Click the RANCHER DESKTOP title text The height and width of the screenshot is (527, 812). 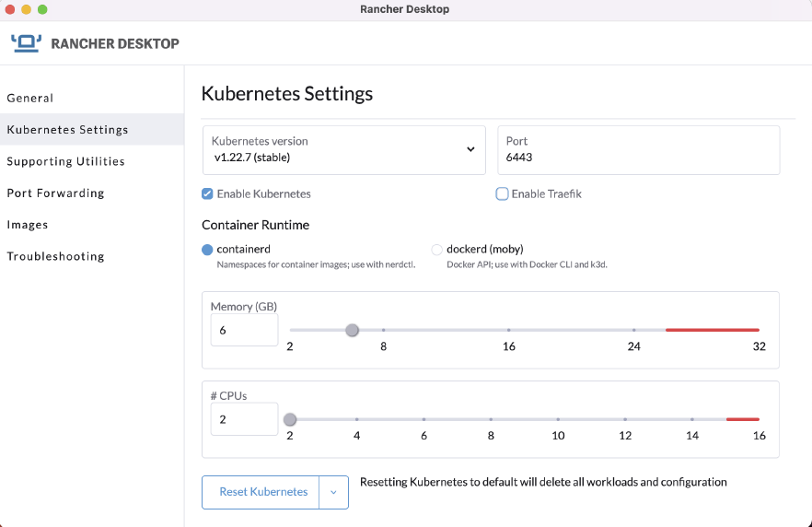click(115, 43)
